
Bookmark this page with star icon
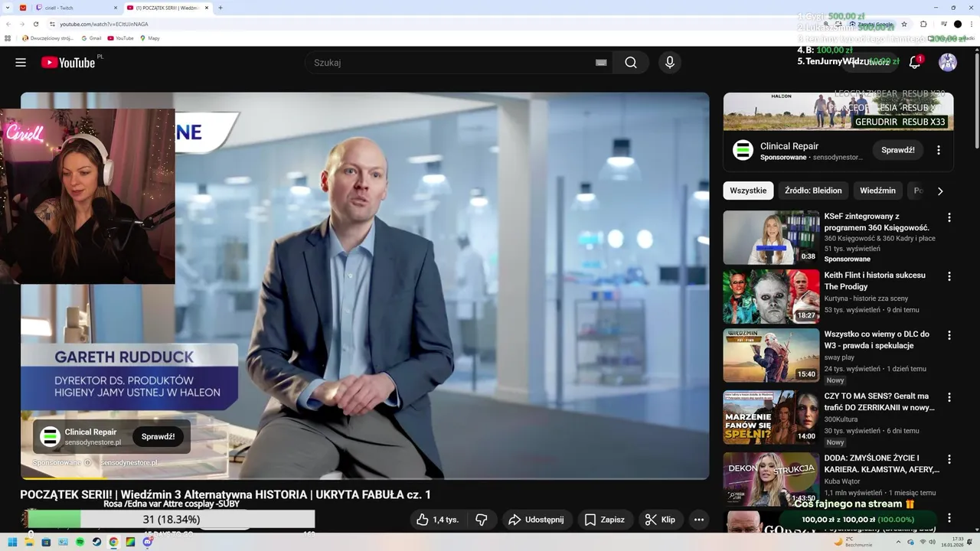click(x=904, y=24)
